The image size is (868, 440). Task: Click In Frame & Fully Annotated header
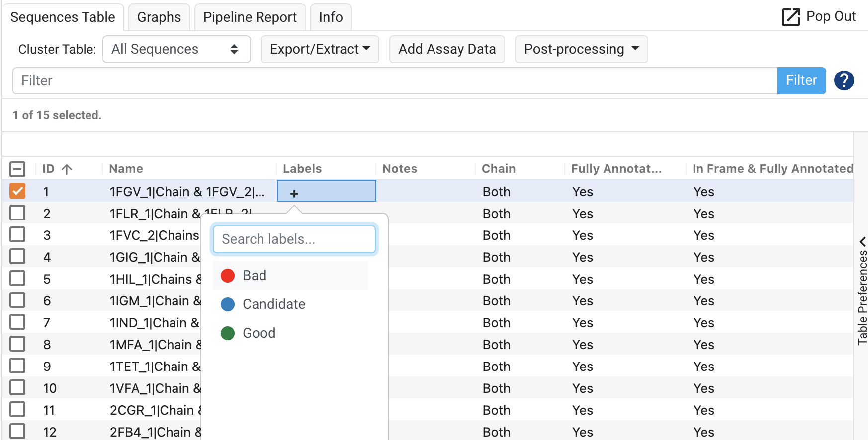click(773, 169)
